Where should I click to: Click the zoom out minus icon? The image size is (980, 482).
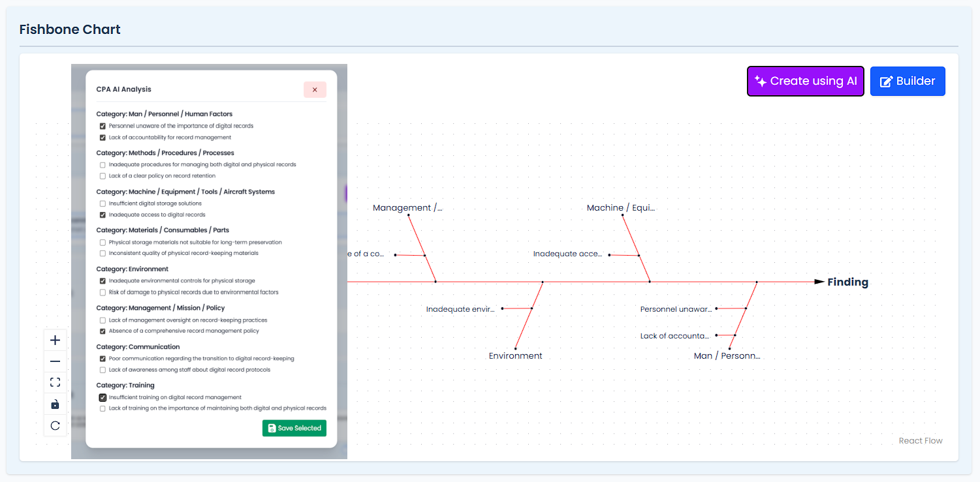(55, 361)
